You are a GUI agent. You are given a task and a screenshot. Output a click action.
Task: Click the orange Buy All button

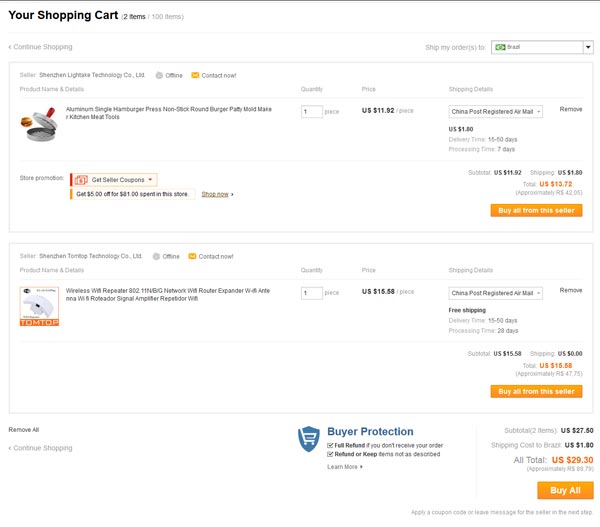coord(565,490)
